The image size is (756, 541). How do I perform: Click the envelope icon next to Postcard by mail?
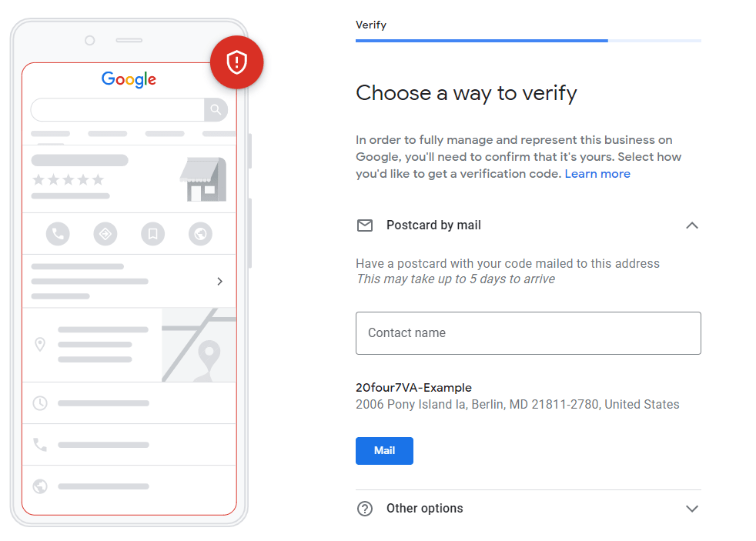[x=364, y=225]
